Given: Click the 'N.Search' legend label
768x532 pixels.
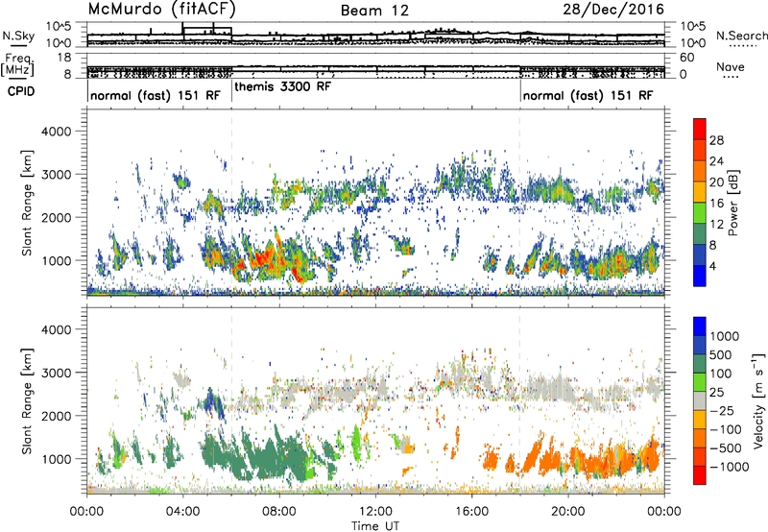Looking at the screenshot, I should [741, 36].
